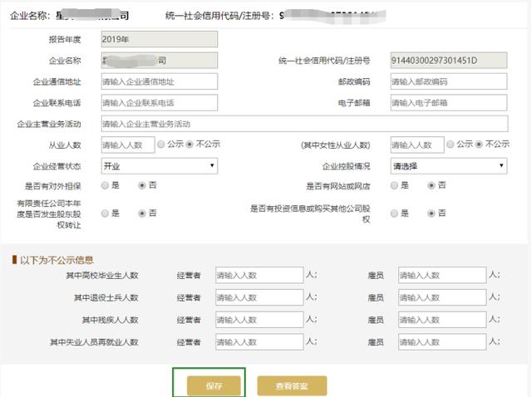The width and height of the screenshot is (532, 397).
Task: Select 公示 for 女性从业人数
Action: [x=451, y=145]
